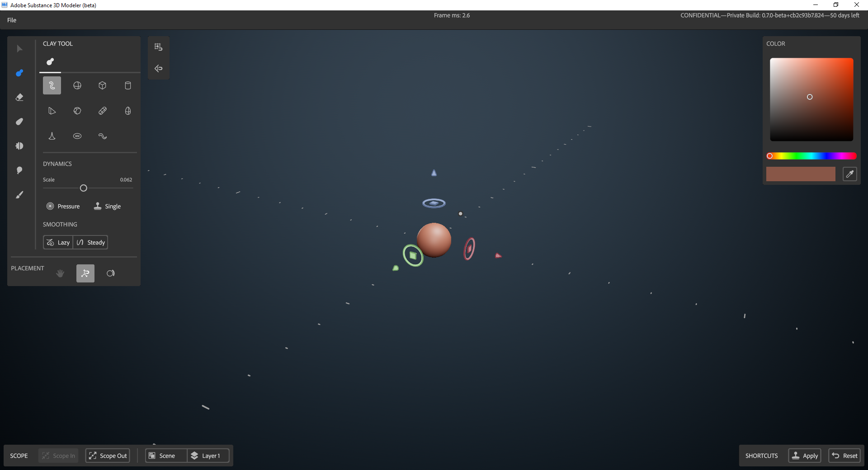
Task: Select the Inflate balloon tool in sidebar
Action: pos(19,170)
